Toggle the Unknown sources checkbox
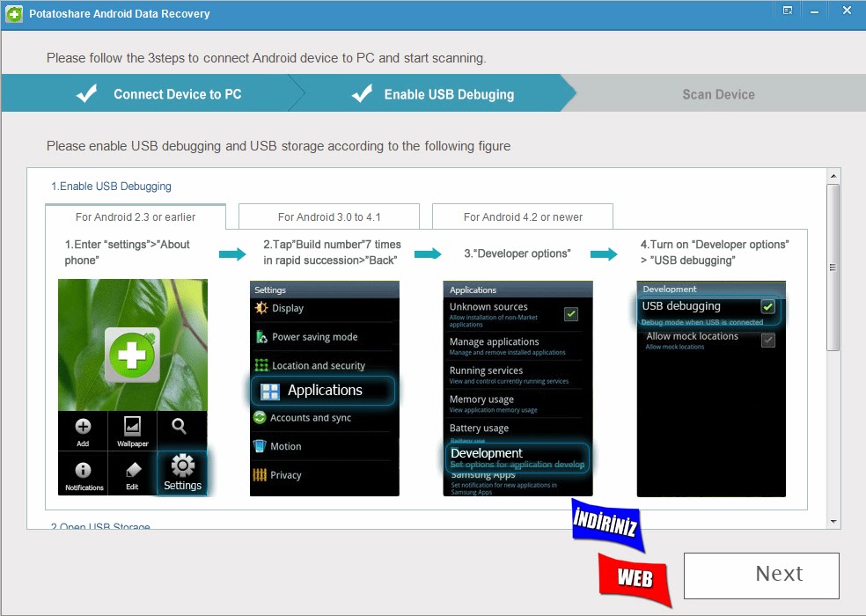 [571, 314]
